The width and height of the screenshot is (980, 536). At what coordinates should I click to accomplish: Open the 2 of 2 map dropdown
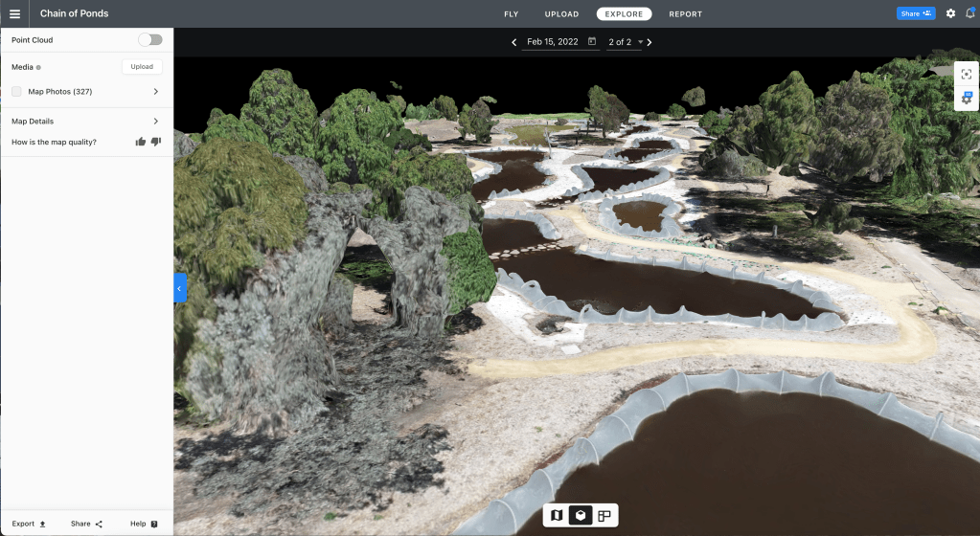point(626,42)
